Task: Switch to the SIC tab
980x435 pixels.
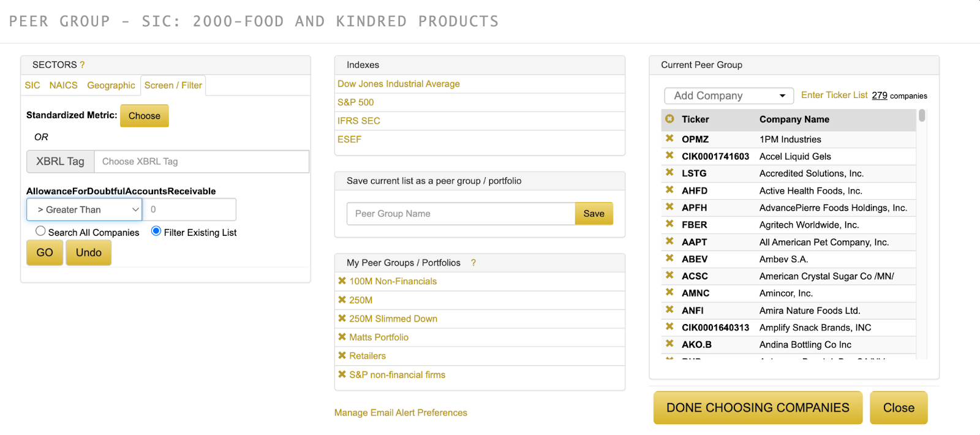Action: (32, 85)
